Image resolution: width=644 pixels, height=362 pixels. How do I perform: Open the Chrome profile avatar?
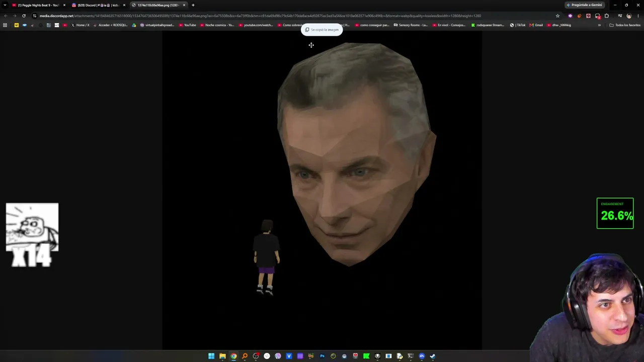coord(629,16)
